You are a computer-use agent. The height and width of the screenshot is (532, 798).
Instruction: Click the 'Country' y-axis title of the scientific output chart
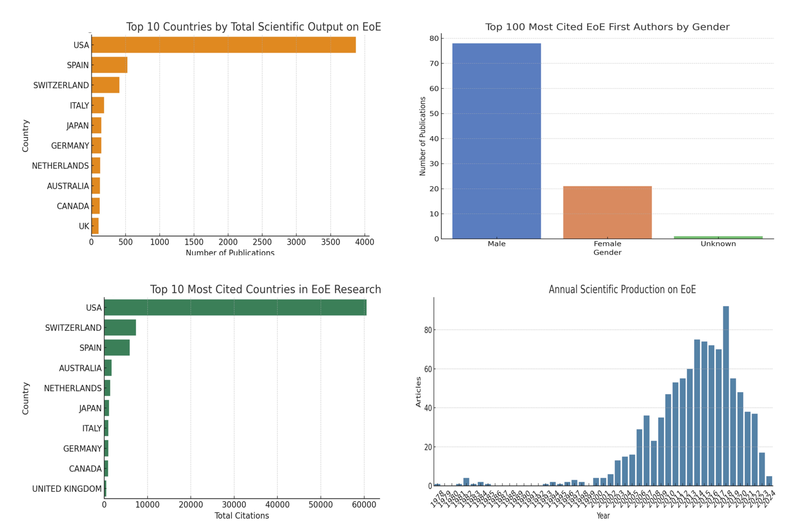coord(25,136)
